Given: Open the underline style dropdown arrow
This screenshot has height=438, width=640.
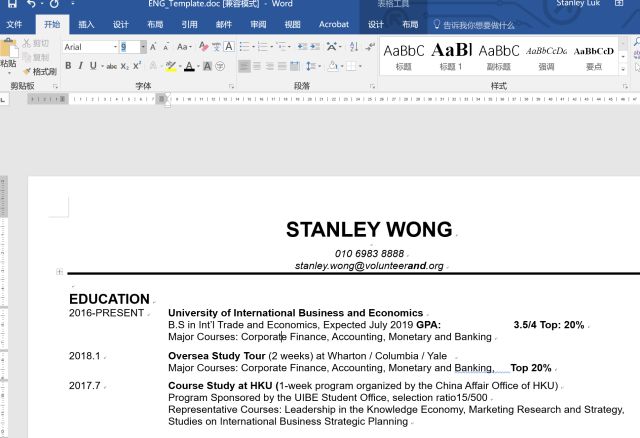Looking at the screenshot, I should click(x=102, y=66).
